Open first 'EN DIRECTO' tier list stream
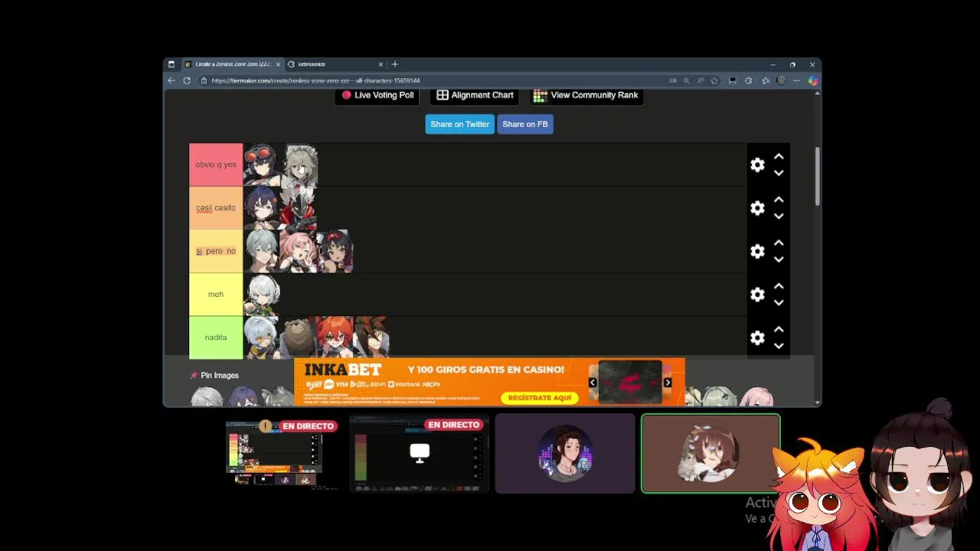The height and width of the screenshot is (551, 980). (x=274, y=453)
